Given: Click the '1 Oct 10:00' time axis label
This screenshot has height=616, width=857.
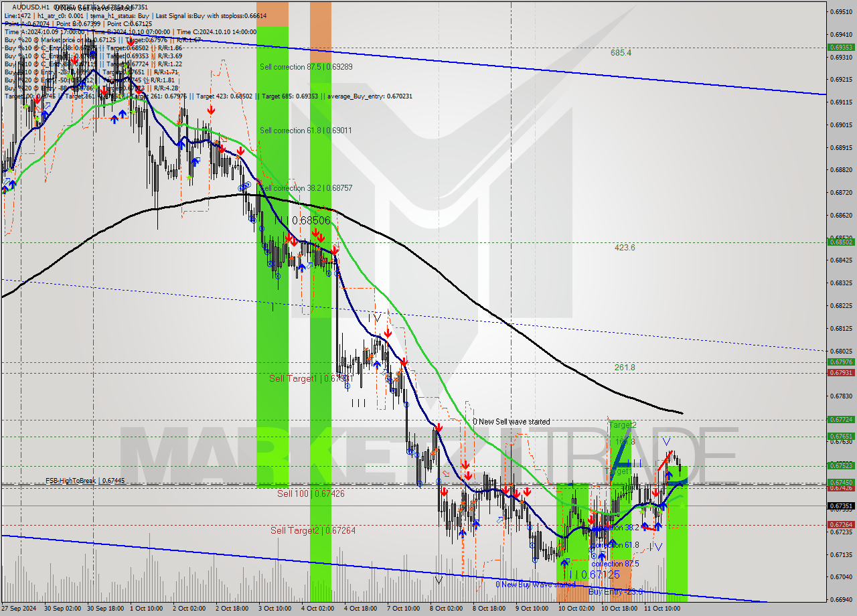Looking at the screenshot, I should pos(148,609).
